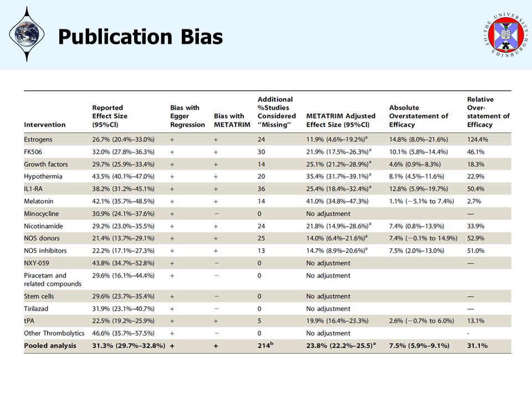Click Minocycline 'No adjustment' cell

coord(328,214)
